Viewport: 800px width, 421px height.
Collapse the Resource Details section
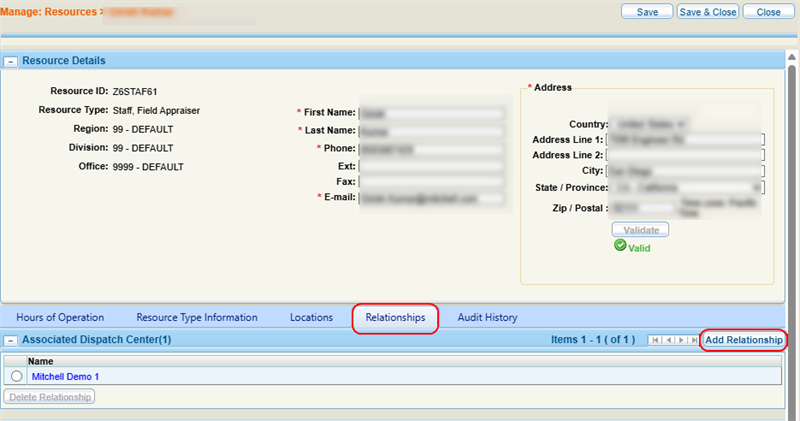[x=10, y=61]
